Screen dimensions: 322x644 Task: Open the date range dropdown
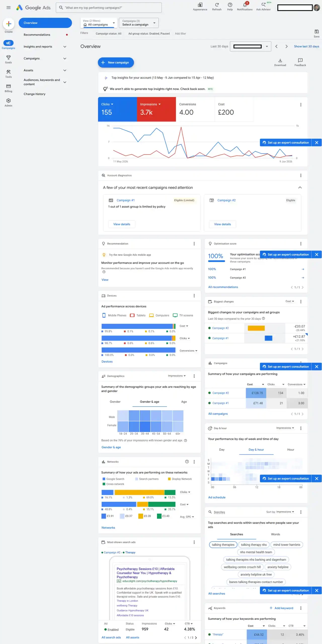tap(251, 47)
